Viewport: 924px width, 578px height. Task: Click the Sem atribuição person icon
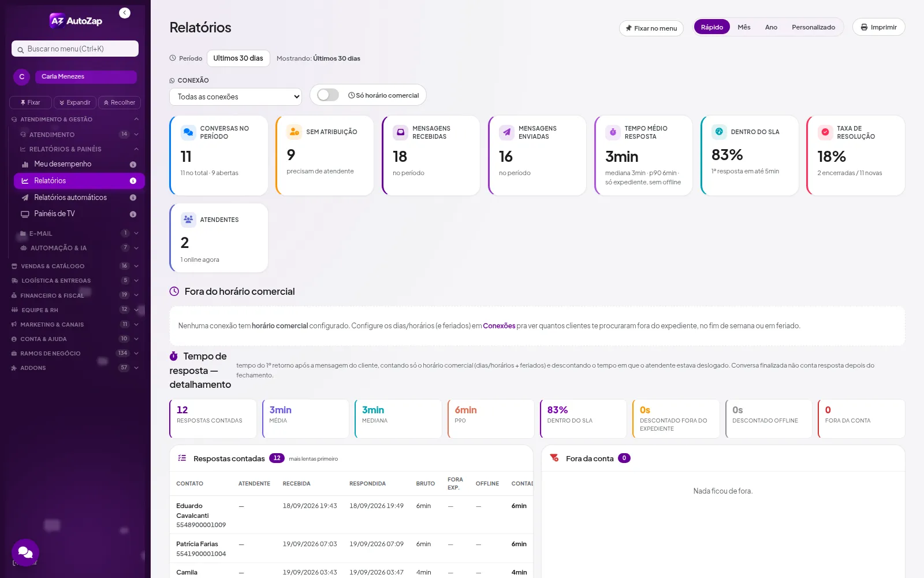pos(295,132)
